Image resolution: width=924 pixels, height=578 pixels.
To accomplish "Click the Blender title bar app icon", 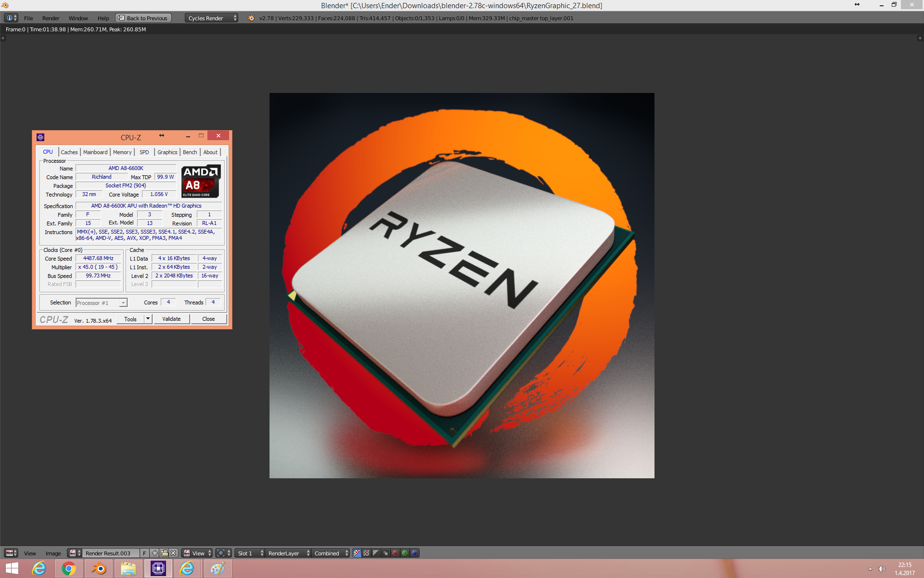I will click(5, 5).
